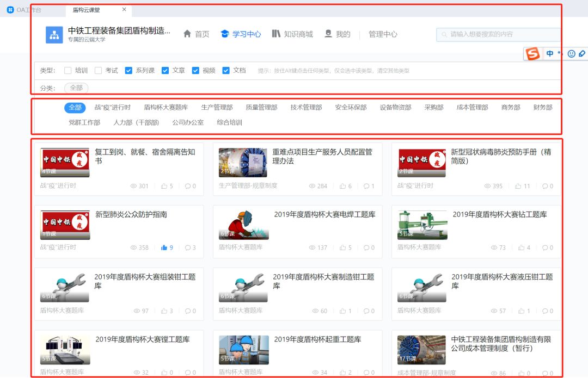Toggle the 中 Chinese input mode indicator
The width and height of the screenshot is (588, 378).
(550, 53)
